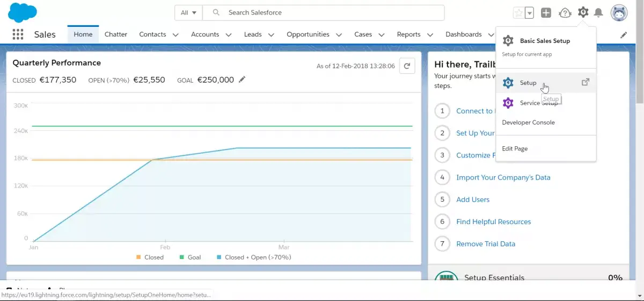Select Setup in the gear menu

coord(546,83)
